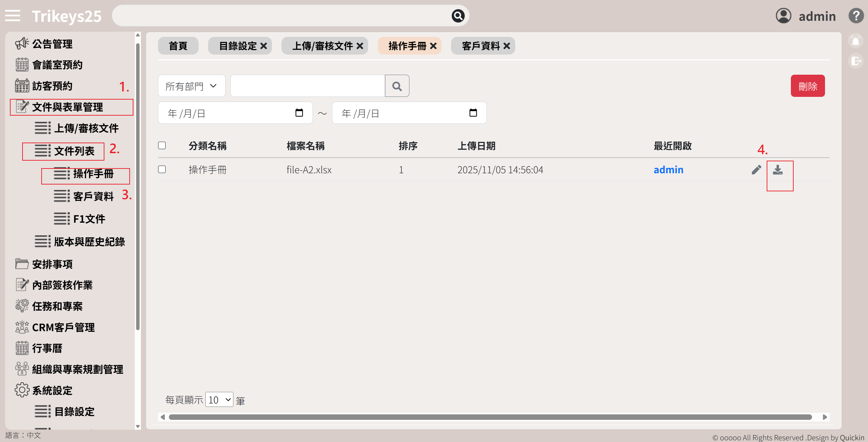This screenshot has height=442, width=868.
Task: Click the admin user avatar icon
Action: tap(783, 16)
